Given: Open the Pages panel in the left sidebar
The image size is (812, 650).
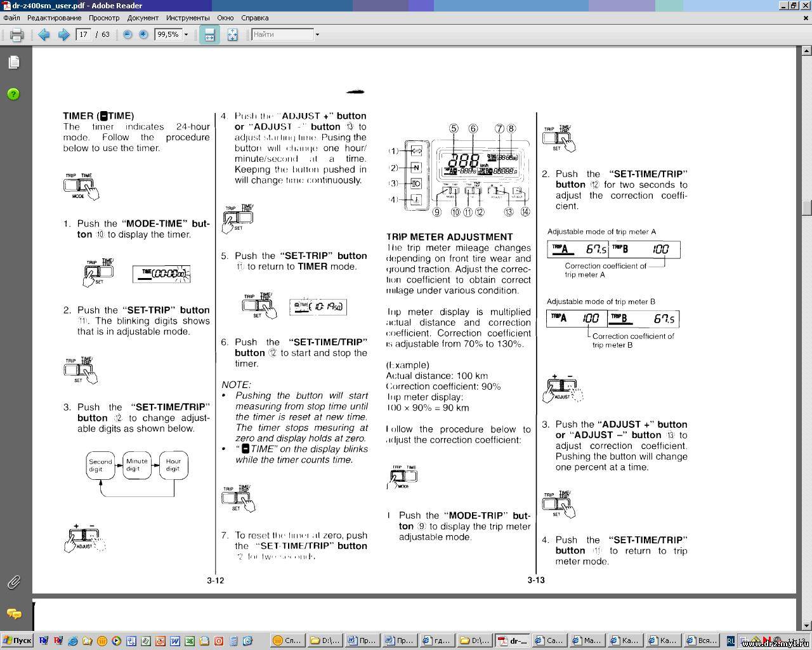Looking at the screenshot, I should (14, 62).
